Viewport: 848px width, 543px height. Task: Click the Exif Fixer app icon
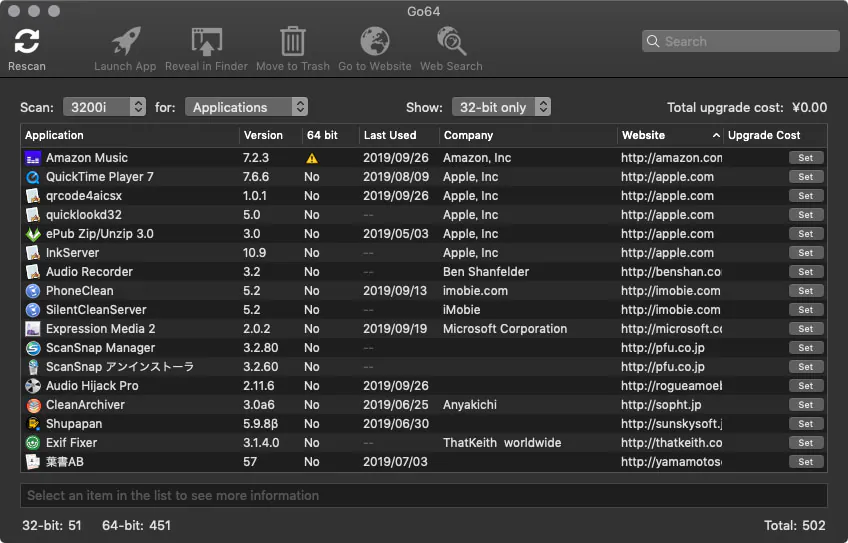tap(33, 443)
